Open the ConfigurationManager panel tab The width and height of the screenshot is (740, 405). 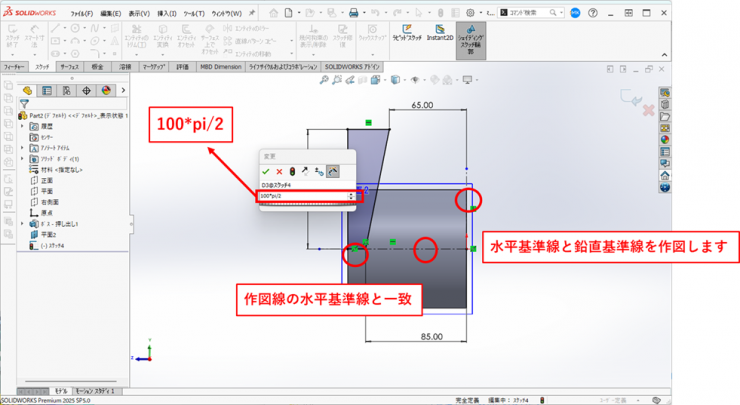(66, 90)
